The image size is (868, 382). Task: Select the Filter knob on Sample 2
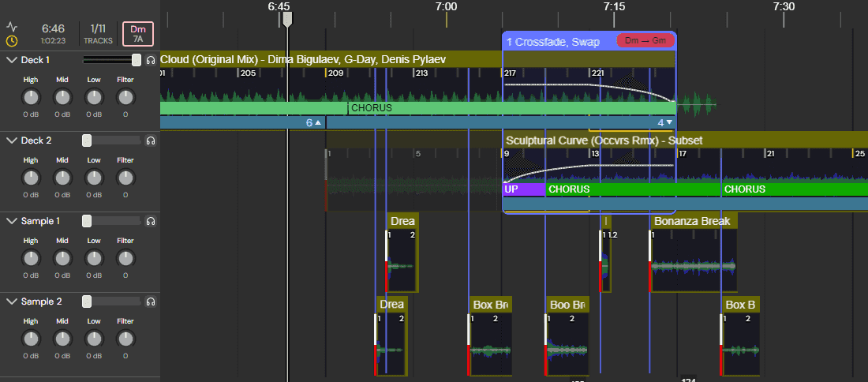[x=125, y=339]
